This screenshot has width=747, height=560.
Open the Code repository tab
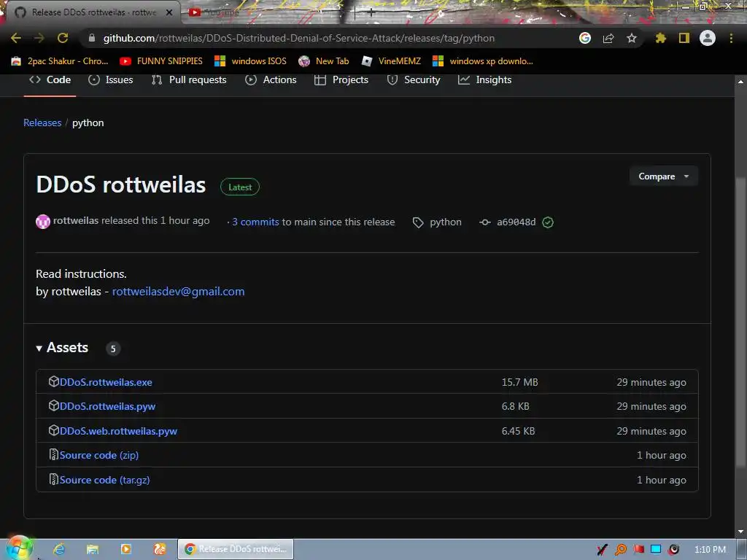pos(50,80)
